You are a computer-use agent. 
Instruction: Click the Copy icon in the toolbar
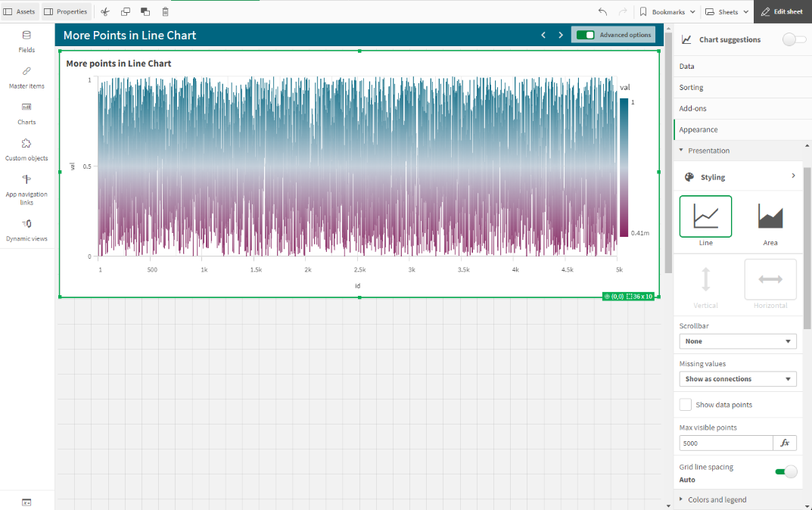tap(124, 11)
